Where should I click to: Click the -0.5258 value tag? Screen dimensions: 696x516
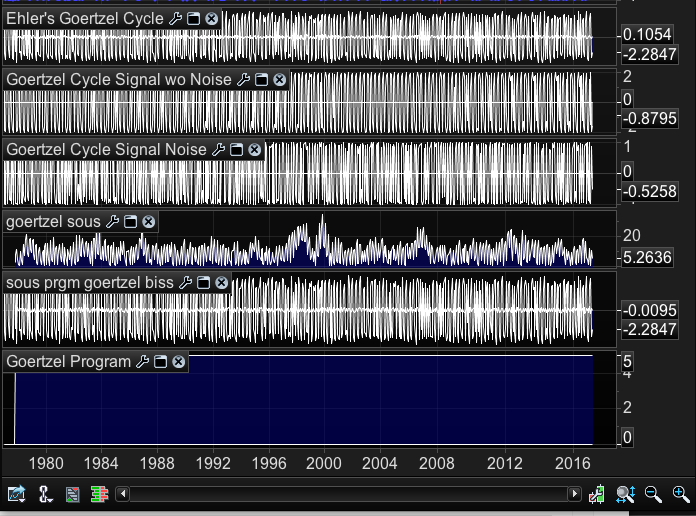pyautogui.click(x=649, y=191)
